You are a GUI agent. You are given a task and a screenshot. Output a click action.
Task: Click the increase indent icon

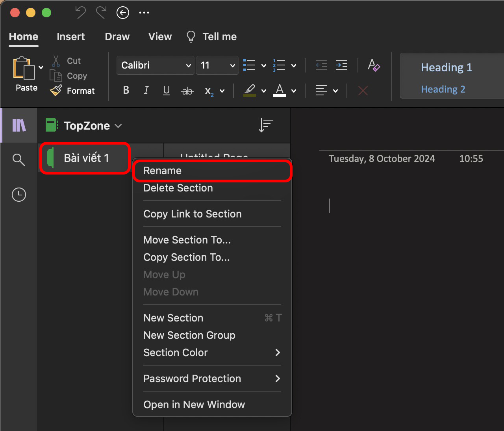tap(342, 65)
